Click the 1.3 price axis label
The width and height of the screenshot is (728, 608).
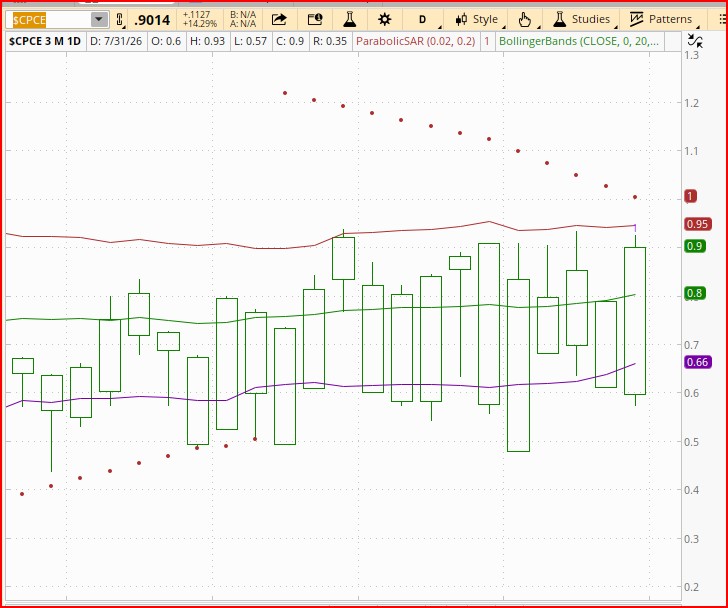(692, 55)
